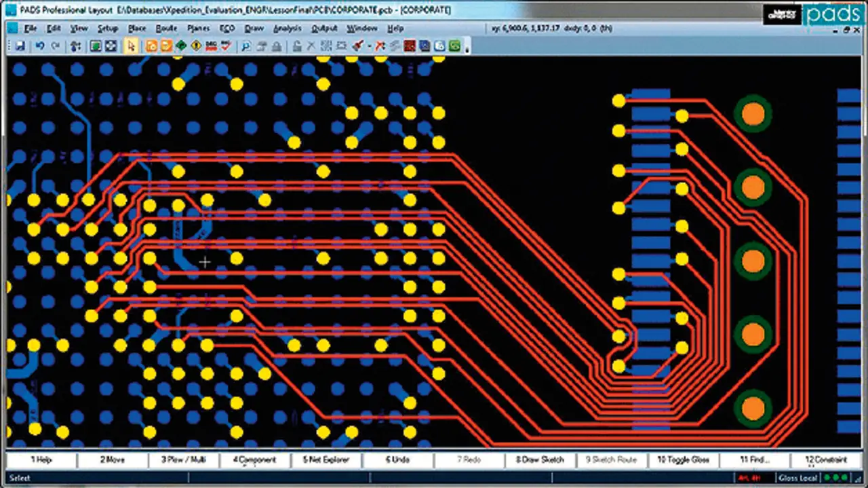This screenshot has width=868, height=488.
Task: Open the Analysis menu
Action: [287, 29]
